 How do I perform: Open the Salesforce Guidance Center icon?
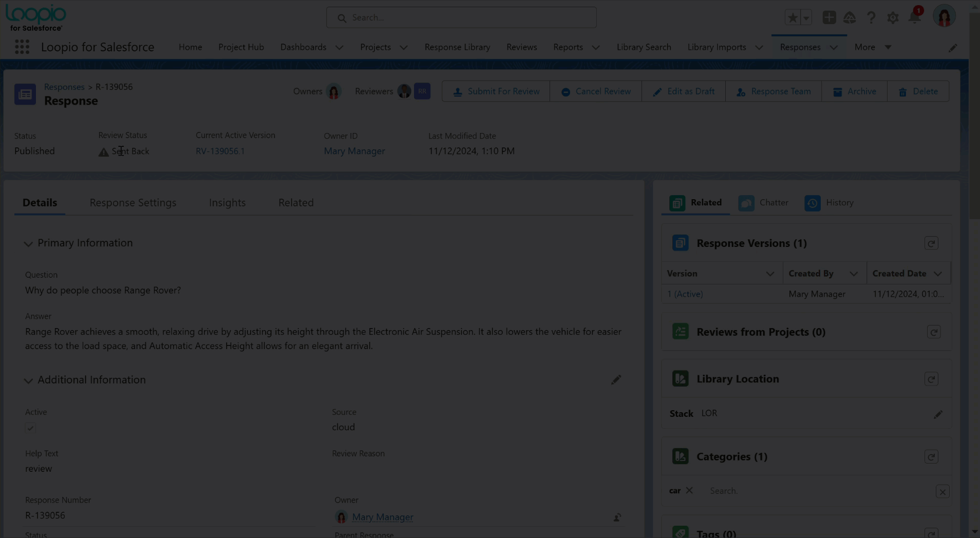point(850,17)
